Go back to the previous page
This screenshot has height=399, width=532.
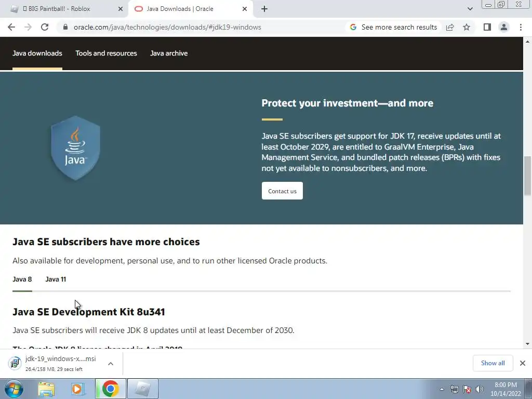(x=11, y=27)
